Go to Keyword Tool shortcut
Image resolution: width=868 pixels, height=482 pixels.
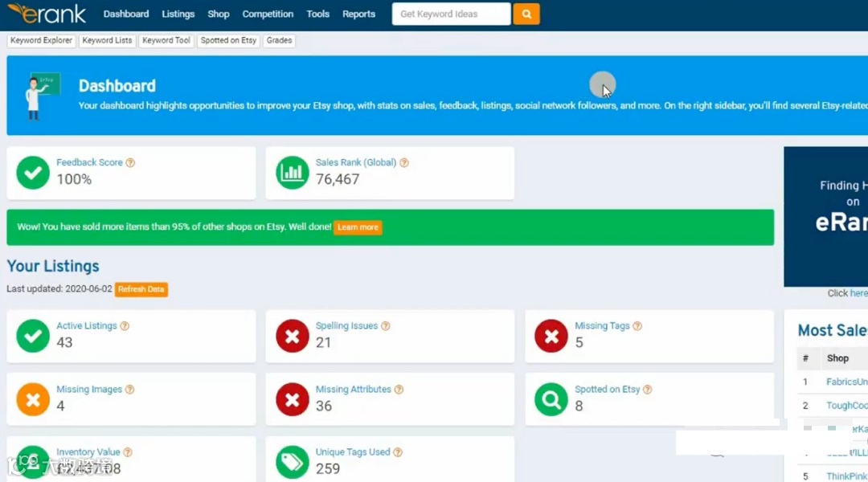[166, 40]
